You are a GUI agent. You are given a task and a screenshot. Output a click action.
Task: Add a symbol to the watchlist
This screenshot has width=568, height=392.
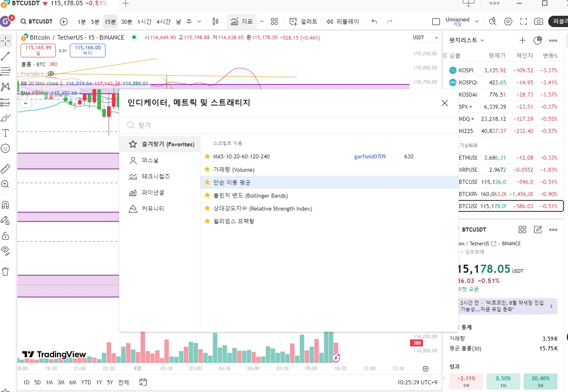click(522, 40)
